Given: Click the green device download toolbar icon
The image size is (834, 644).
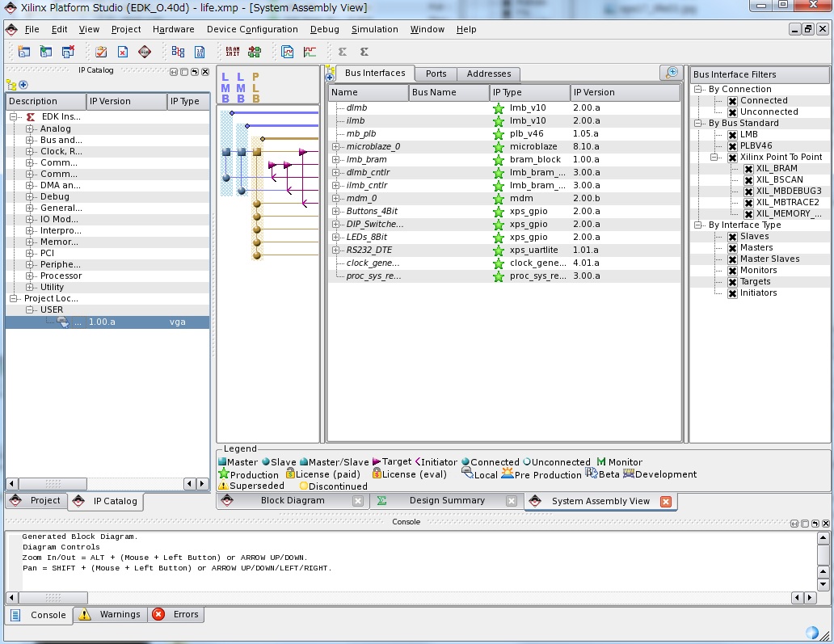Looking at the screenshot, I should click(x=255, y=52).
